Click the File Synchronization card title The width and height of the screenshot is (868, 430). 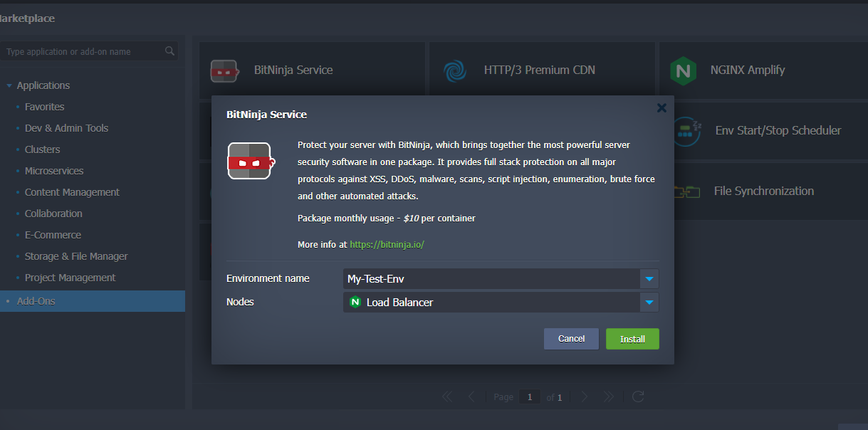(764, 192)
